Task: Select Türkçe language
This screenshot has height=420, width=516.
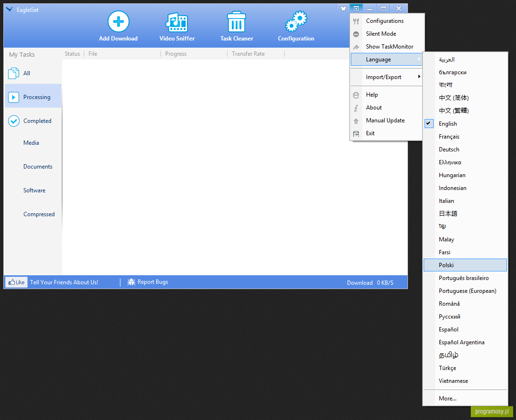Action: pos(466,368)
